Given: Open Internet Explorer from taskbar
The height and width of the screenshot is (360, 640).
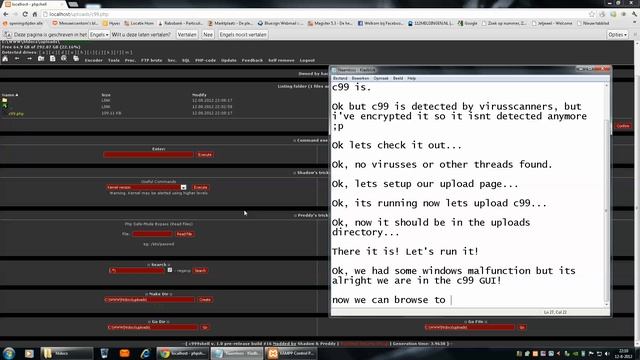Looking at the screenshot, I should [x=145, y=353].
